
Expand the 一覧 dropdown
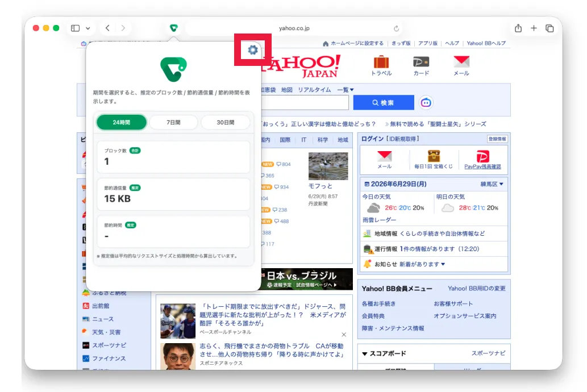click(x=345, y=90)
